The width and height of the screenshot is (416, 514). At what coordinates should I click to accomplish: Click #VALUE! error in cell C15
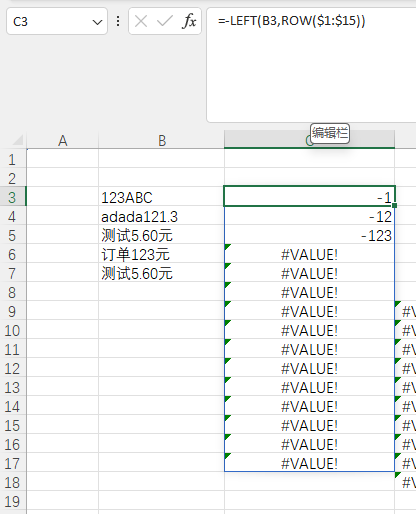pyautogui.click(x=309, y=426)
